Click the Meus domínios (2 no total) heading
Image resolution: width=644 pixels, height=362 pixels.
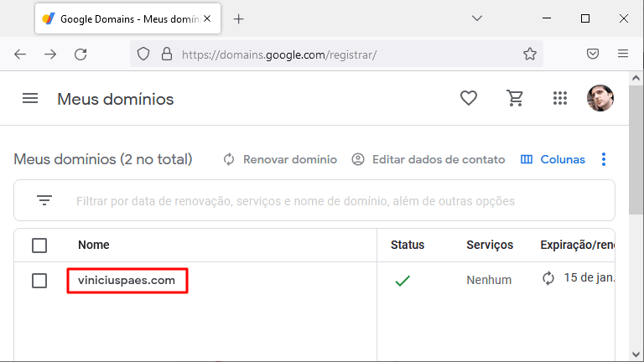(103, 159)
